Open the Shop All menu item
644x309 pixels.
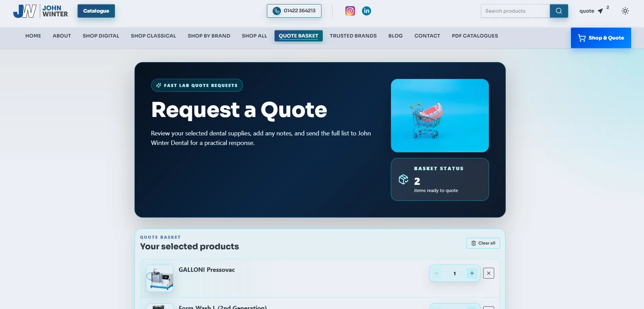(x=254, y=36)
